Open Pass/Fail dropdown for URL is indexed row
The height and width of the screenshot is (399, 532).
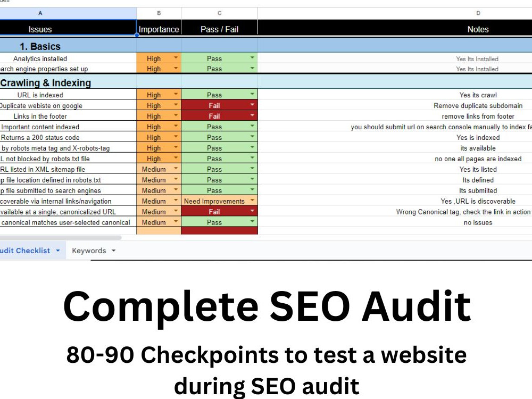click(x=252, y=94)
